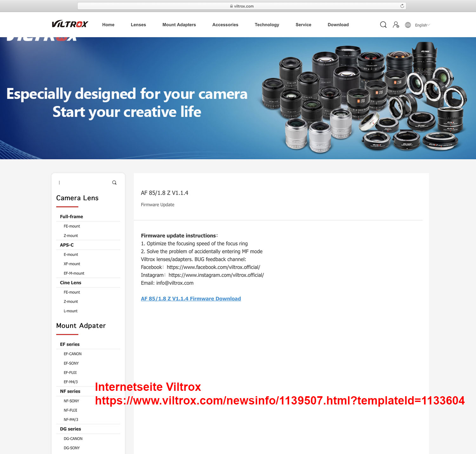Open the Technology menu
Image resolution: width=476 pixels, height=454 pixels.
click(x=267, y=25)
